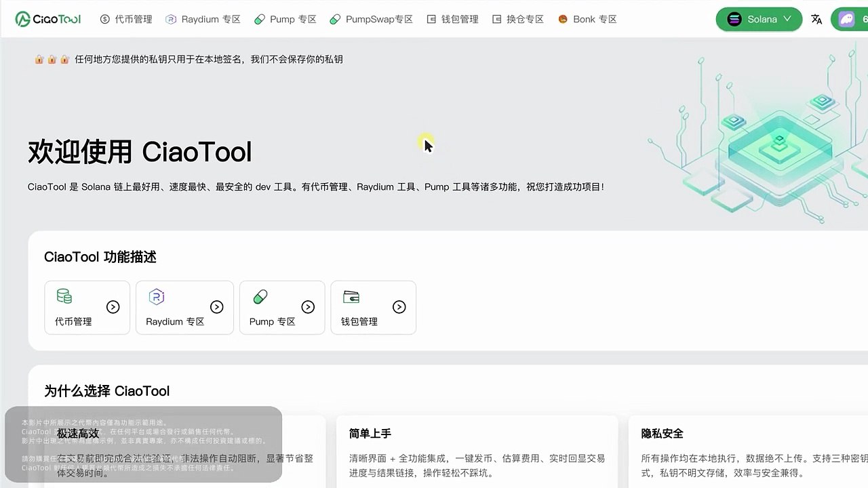Click the Raydium icon in the top navigation

coord(171,20)
